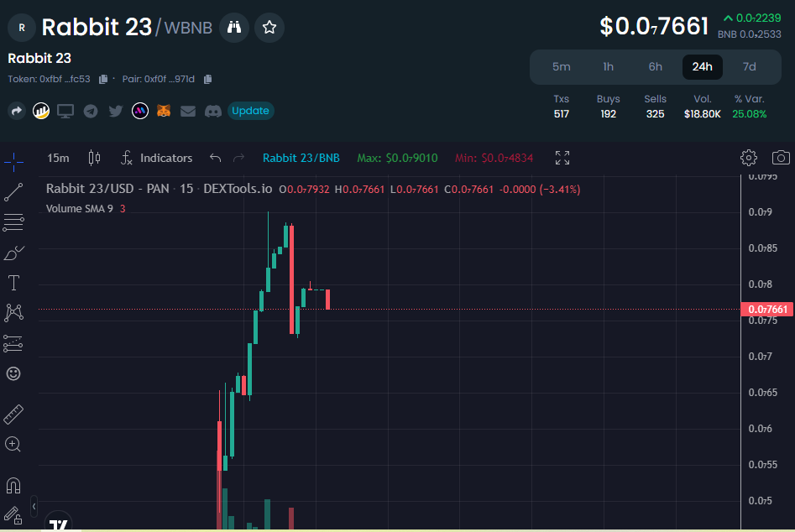Select the text annotation tool

tap(13, 283)
